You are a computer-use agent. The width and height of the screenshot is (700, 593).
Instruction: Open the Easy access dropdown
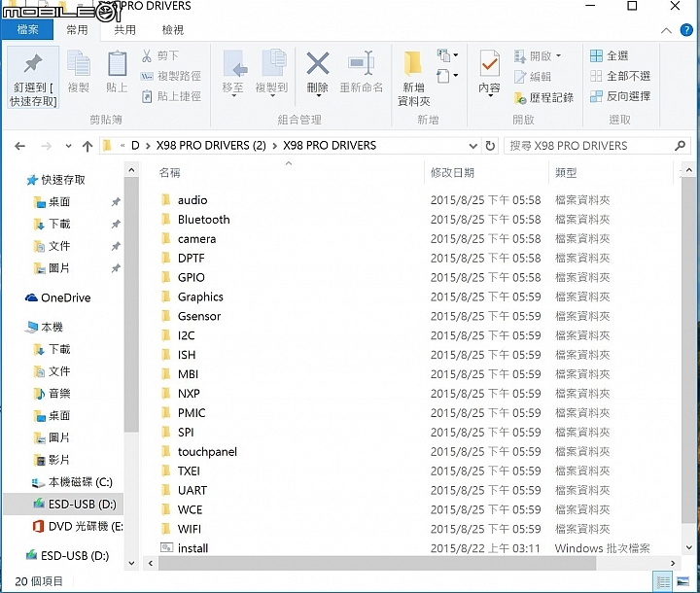click(448, 76)
